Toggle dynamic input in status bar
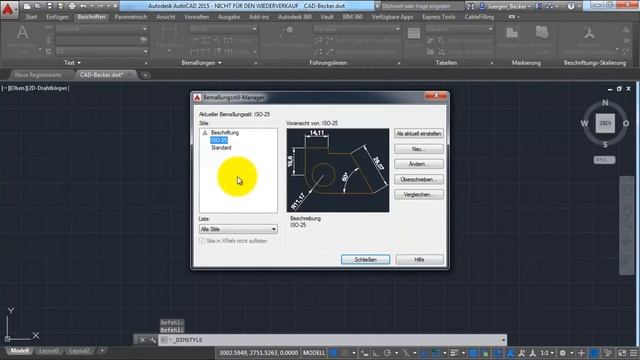The height and width of the screenshot is (360, 640). [364, 353]
